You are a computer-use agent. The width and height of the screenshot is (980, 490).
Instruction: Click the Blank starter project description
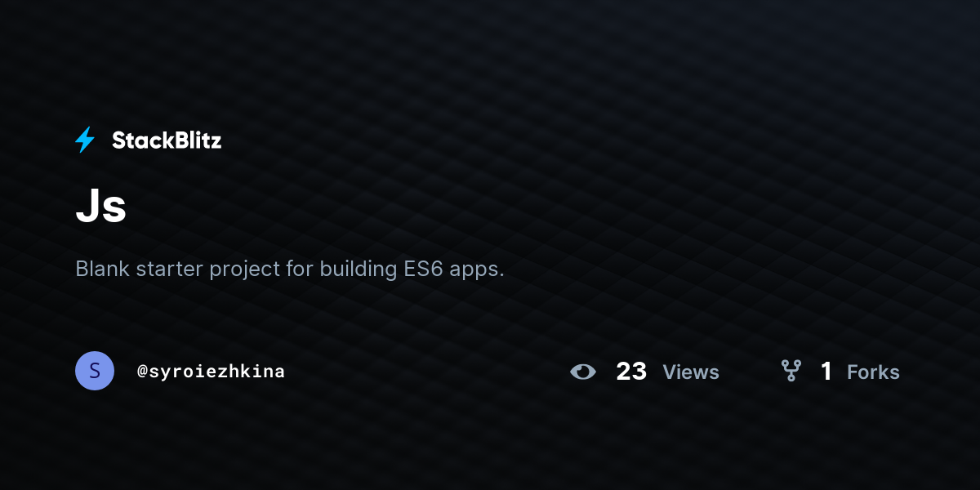coord(290,269)
